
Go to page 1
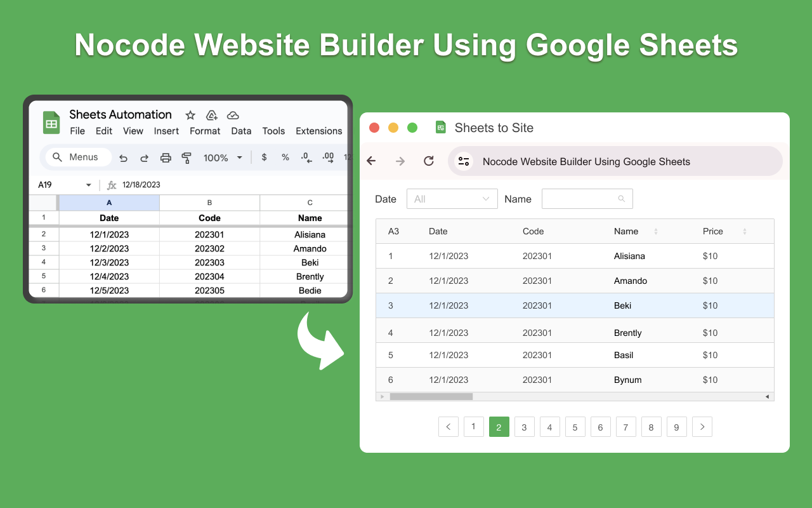click(x=474, y=427)
